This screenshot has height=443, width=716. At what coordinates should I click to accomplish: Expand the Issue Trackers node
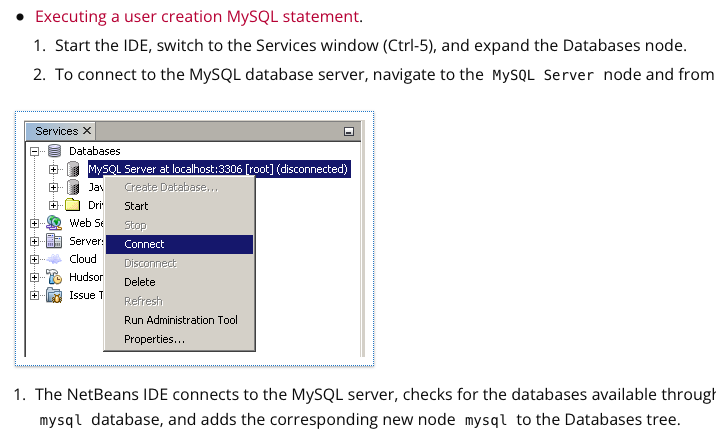34,295
